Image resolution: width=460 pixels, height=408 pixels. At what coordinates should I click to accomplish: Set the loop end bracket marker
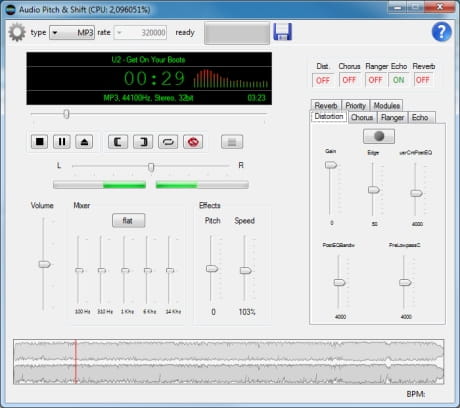coord(143,142)
